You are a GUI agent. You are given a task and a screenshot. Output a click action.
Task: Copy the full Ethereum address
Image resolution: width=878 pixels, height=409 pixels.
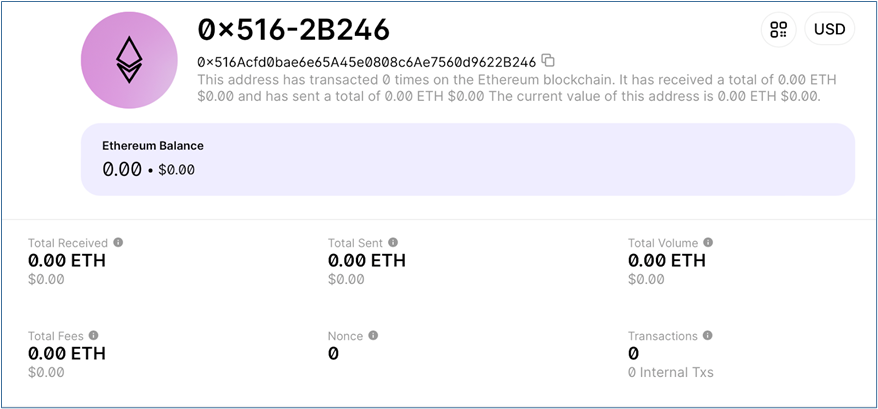[548, 60]
